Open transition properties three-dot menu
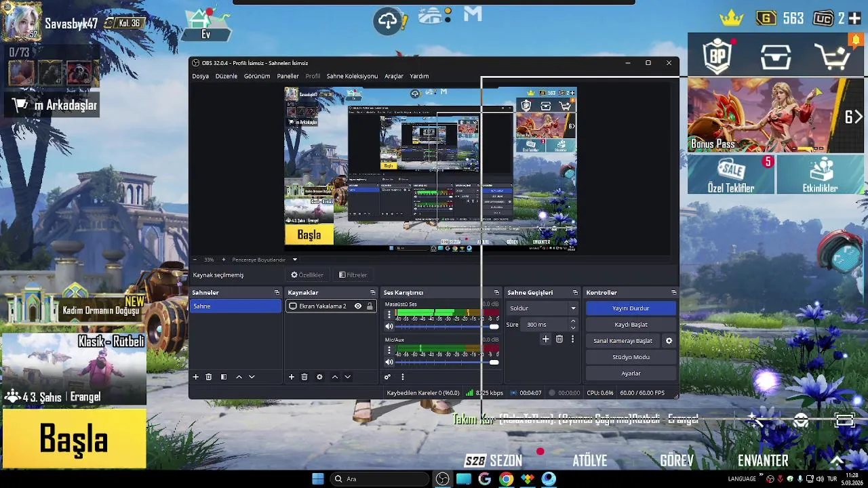 (572, 339)
